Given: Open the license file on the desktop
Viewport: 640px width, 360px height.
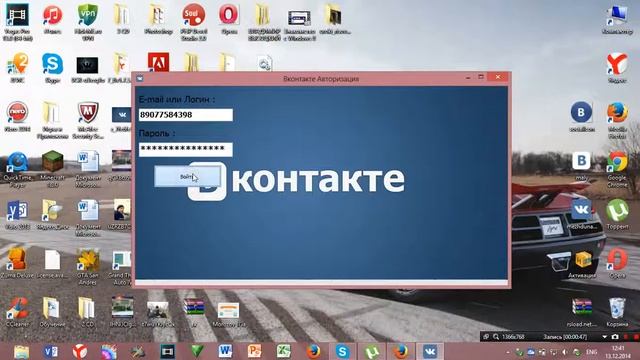Looking at the screenshot, I should [x=52, y=263].
